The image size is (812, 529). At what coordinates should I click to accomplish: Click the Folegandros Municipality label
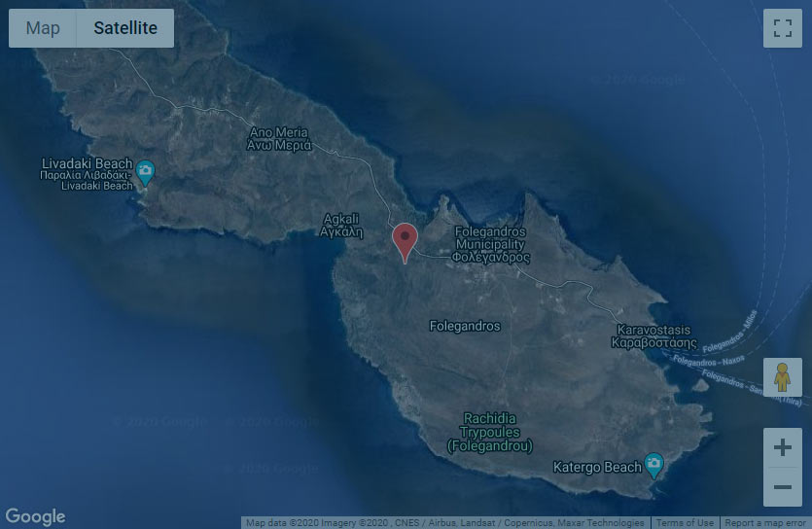[490, 245]
